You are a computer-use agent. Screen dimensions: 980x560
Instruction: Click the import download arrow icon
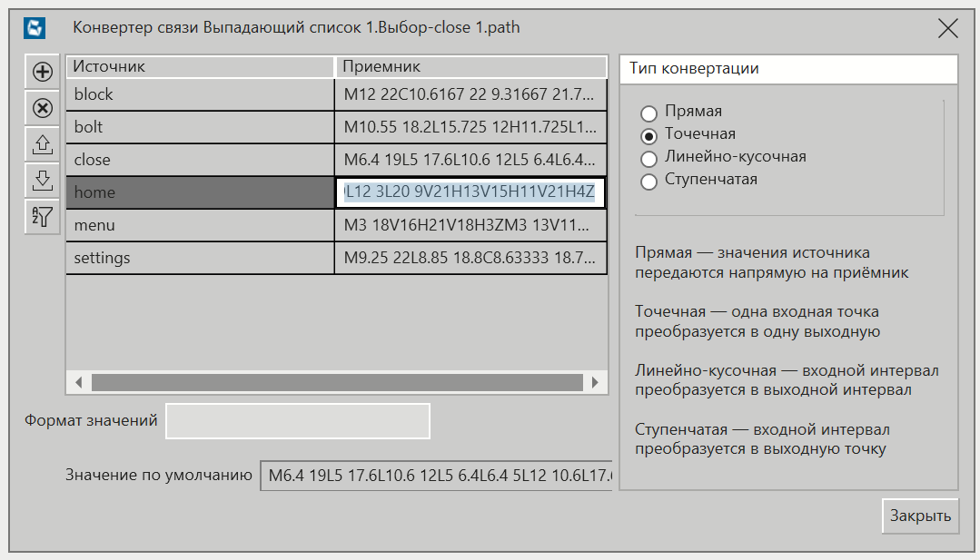(x=42, y=181)
